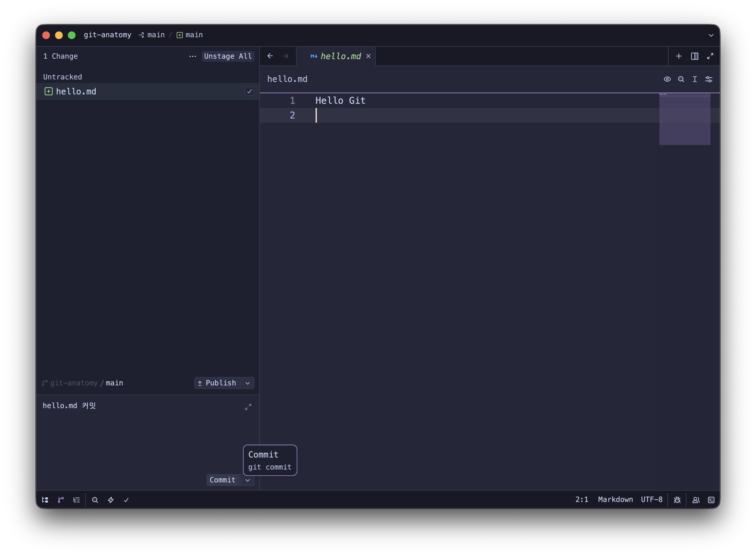Toggle the staged checkbox for hello.md
This screenshot has height=556, width=756.
pyautogui.click(x=249, y=91)
